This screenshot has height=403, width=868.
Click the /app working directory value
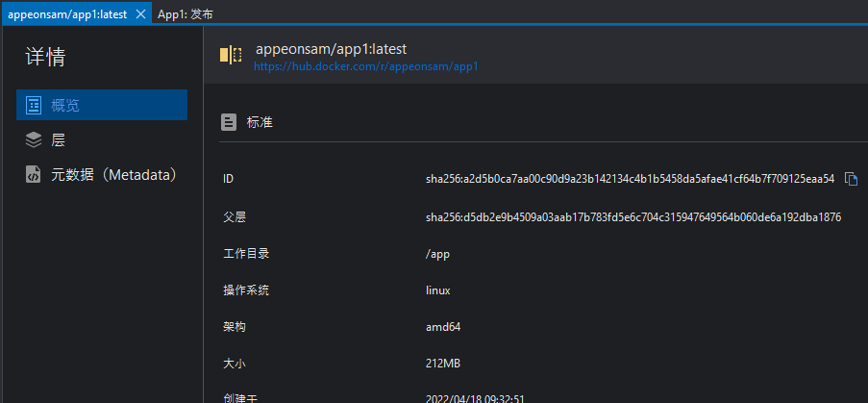point(438,254)
